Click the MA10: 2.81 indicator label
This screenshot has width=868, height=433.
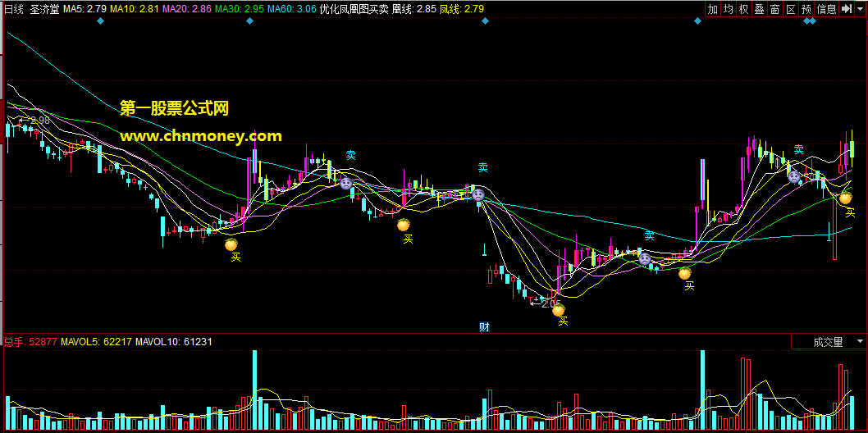tap(135, 9)
